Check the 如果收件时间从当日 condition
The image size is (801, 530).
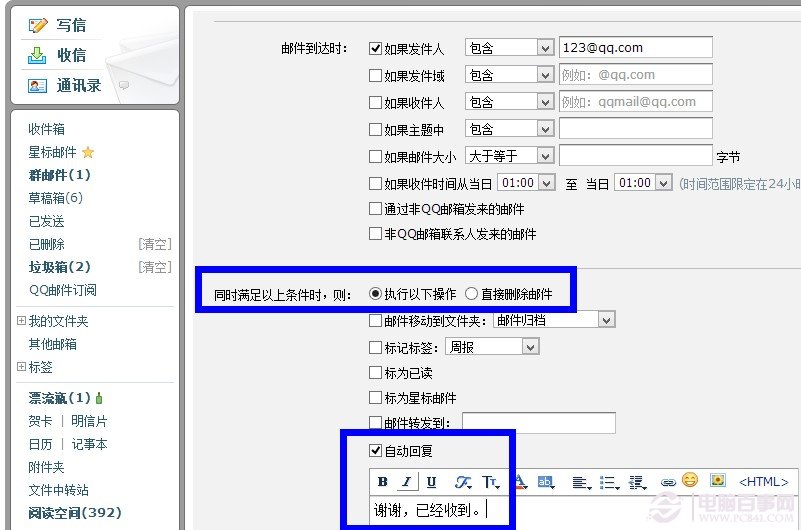[375, 183]
